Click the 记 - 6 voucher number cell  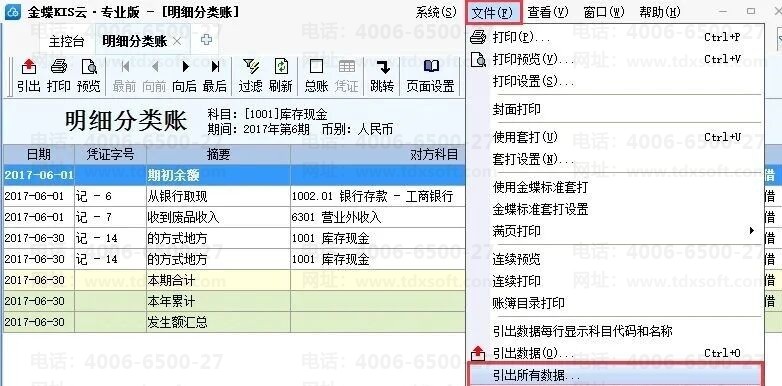click(110, 196)
